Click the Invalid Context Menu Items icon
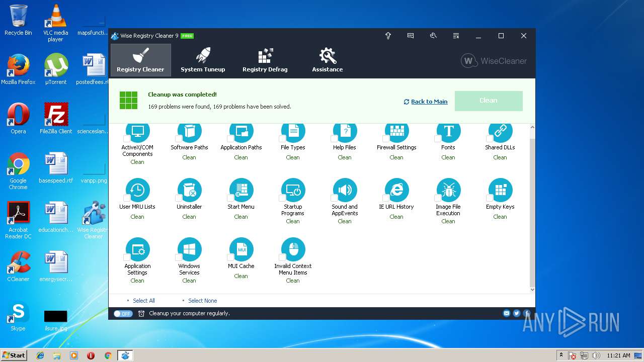644x362 pixels. 293,249
